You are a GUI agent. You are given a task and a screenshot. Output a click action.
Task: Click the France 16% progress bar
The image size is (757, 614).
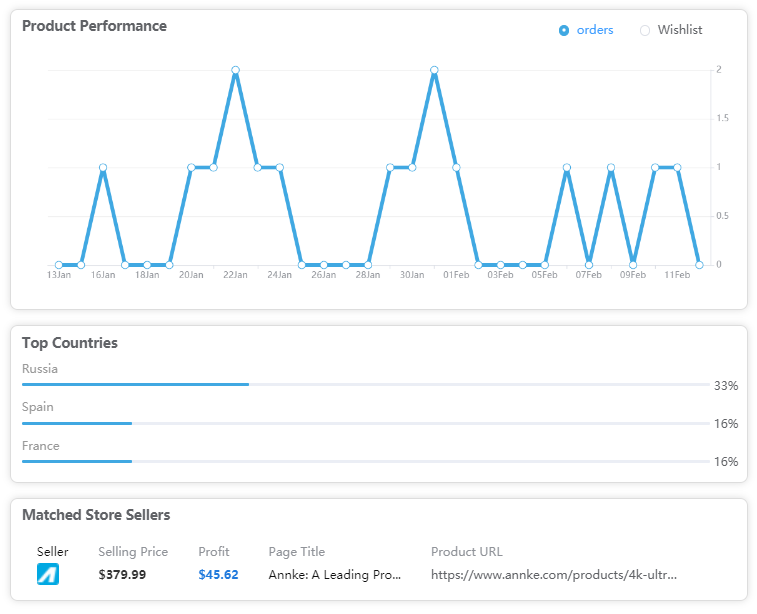pyautogui.click(x=365, y=461)
